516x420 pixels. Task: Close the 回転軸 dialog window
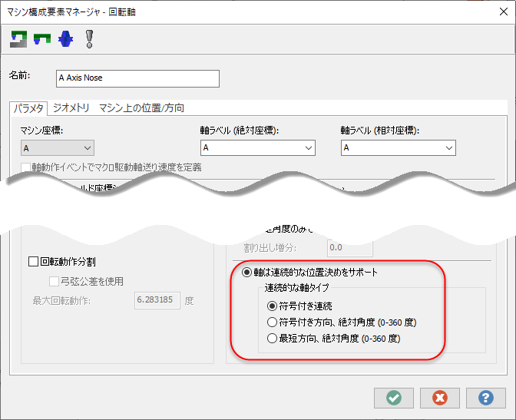(x=504, y=12)
